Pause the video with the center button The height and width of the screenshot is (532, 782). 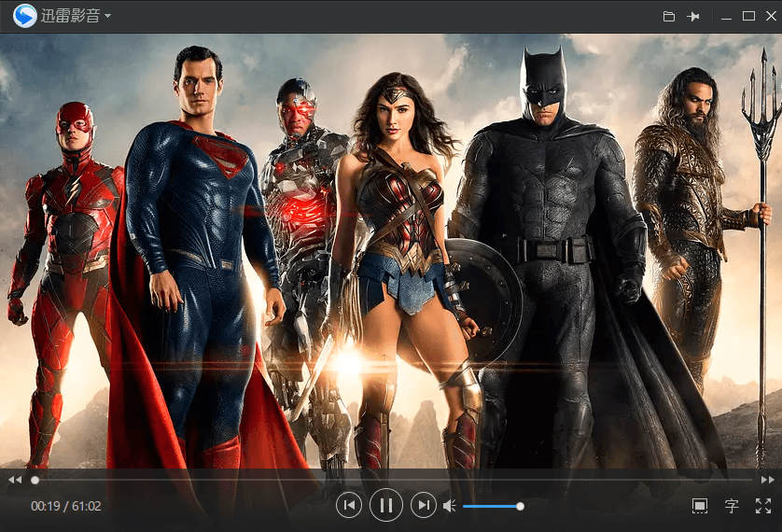[x=385, y=506]
